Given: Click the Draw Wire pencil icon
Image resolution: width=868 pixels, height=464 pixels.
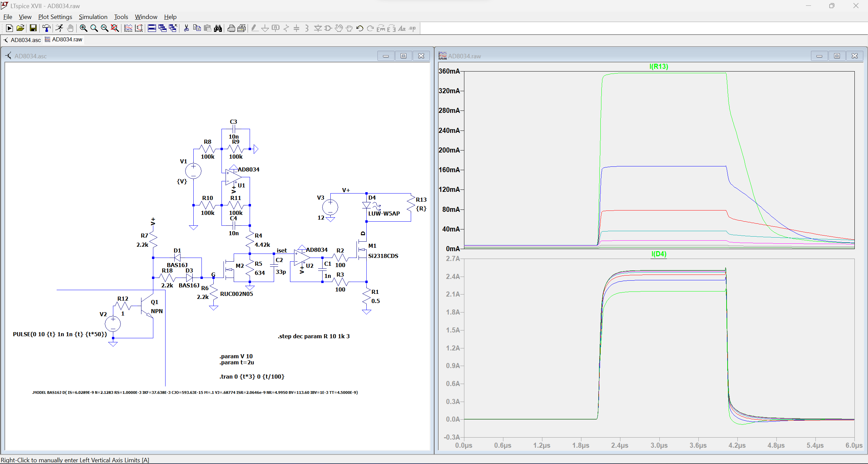Looking at the screenshot, I should pos(255,28).
